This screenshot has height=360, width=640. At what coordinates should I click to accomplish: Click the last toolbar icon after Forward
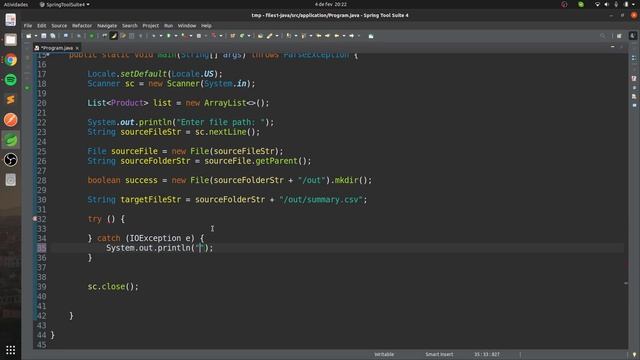coord(371,36)
